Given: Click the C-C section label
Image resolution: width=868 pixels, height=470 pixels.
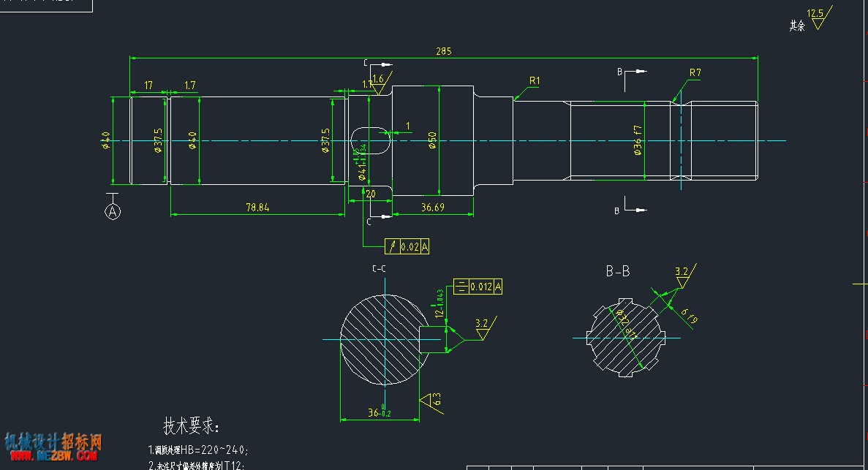Looking at the screenshot, I should 379,268.
